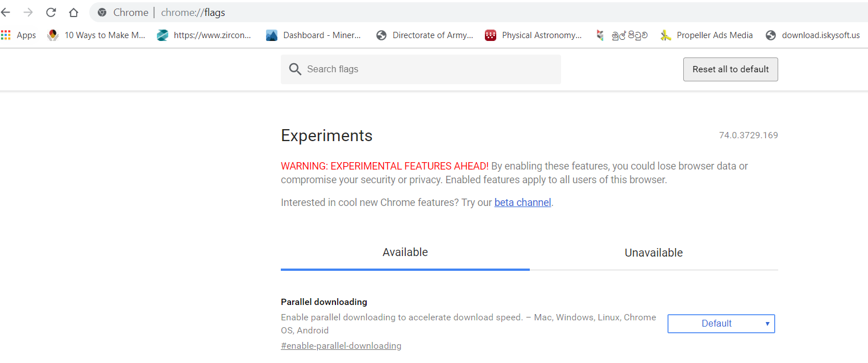This screenshot has width=868, height=363.
Task: Click the forward navigation arrow
Action: pos(28,12)
